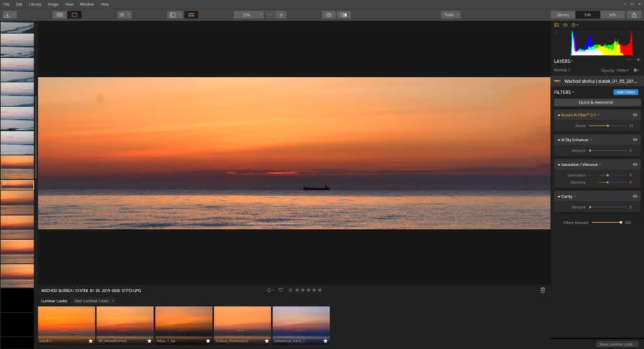This screenshot has height=349, width=644.
Task: Open the Library menu
Action: pos(35,4)
